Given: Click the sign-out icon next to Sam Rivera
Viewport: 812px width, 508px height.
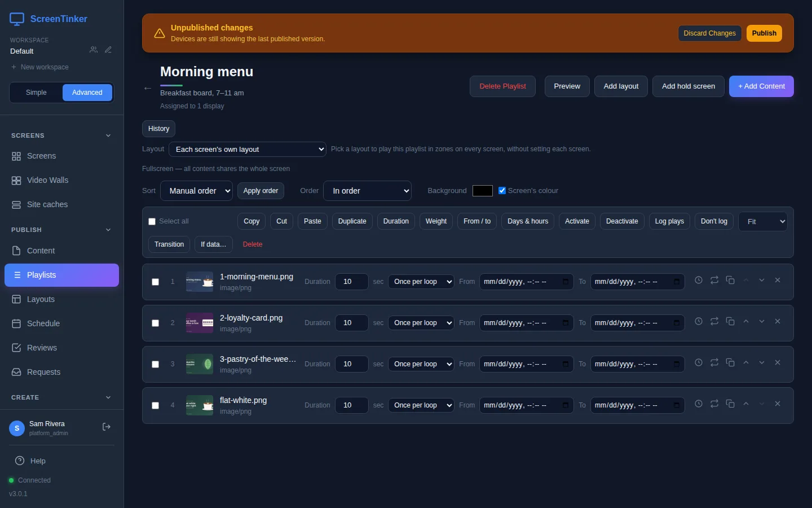Looking at the screenshot, I should click(x=106, y=427).
